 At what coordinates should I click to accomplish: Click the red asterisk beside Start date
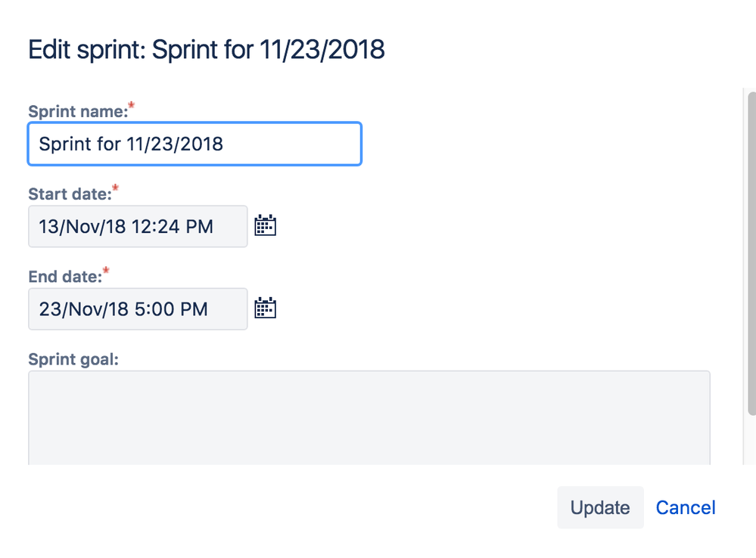tap(115, 188)
